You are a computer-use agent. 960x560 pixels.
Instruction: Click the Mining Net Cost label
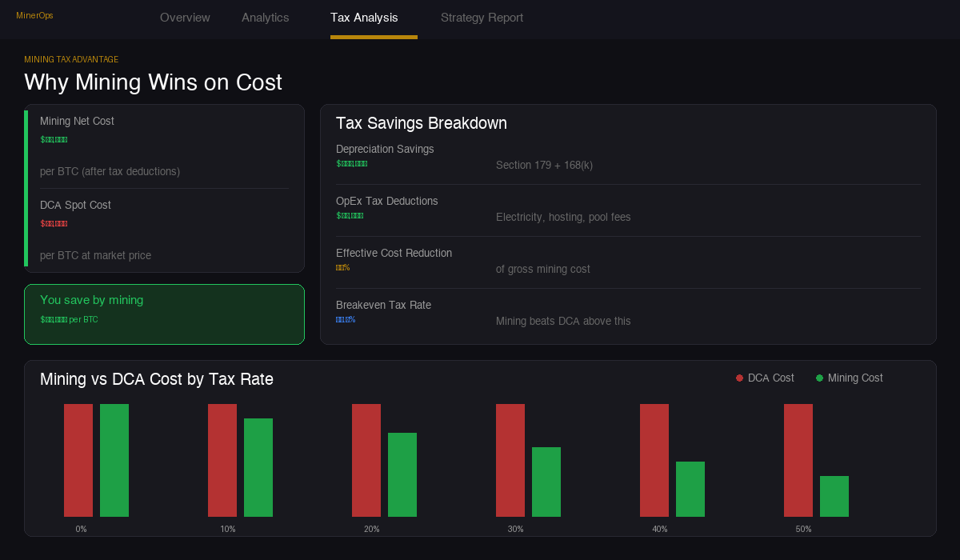coord(77,121)
